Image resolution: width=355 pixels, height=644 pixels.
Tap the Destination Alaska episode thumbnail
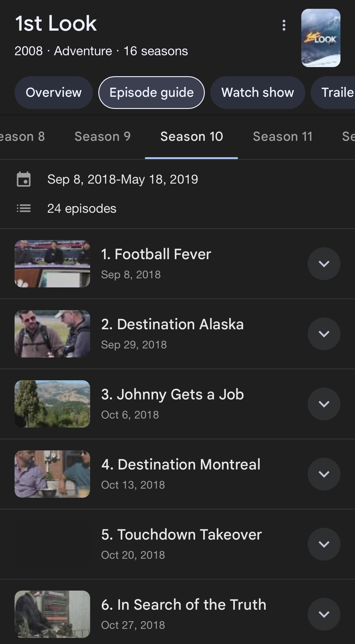[52, 334]
